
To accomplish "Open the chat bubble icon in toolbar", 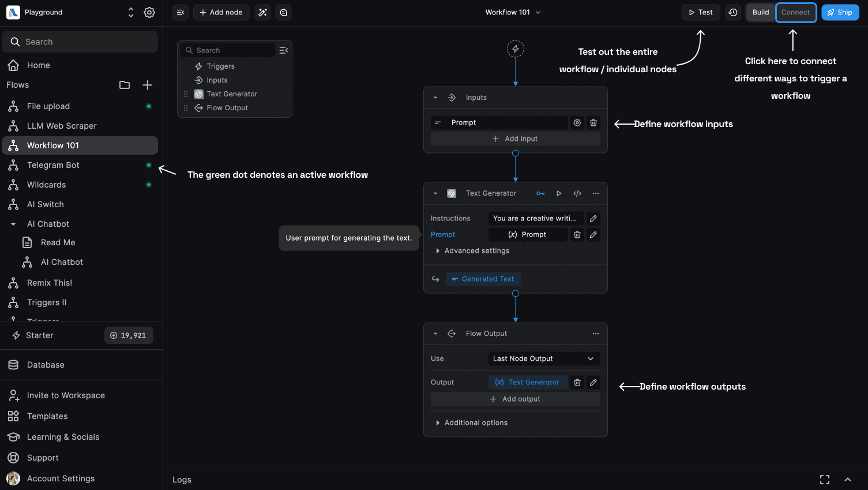I will pyautogui.click(x=284, y=12).
